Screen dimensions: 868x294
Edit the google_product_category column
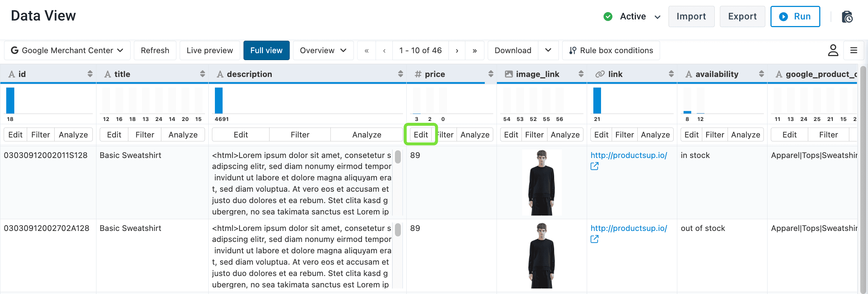click(790, 135)
